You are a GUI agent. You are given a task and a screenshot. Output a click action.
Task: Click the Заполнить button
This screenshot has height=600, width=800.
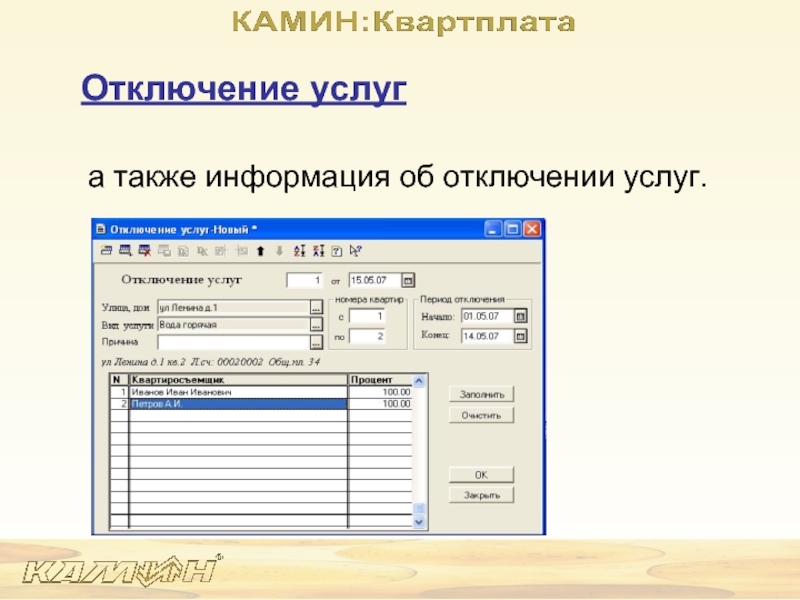481,394
